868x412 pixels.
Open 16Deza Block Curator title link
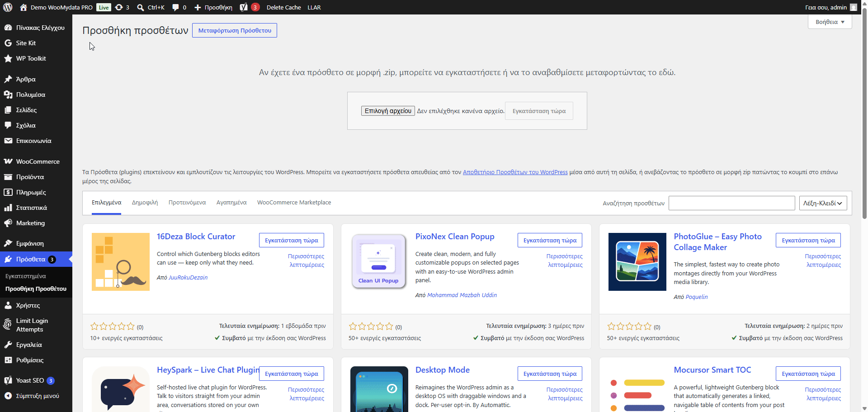point(196,237)
